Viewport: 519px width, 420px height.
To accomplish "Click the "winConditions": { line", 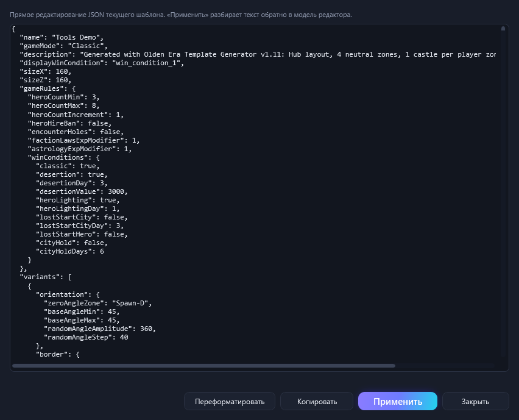I will 63,157.
